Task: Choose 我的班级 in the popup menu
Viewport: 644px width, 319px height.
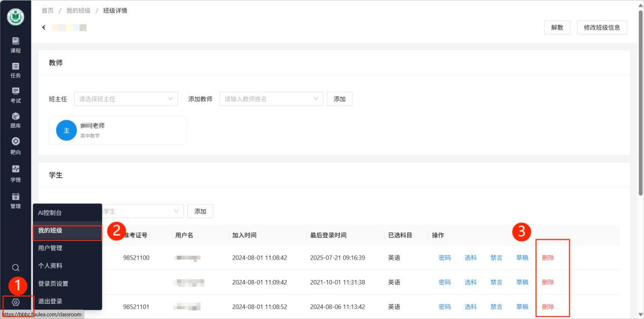Action: (67, 231)
